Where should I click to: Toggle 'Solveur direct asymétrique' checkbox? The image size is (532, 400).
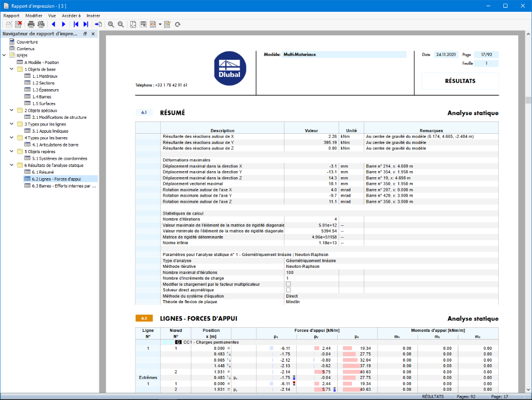coord(289,290)
